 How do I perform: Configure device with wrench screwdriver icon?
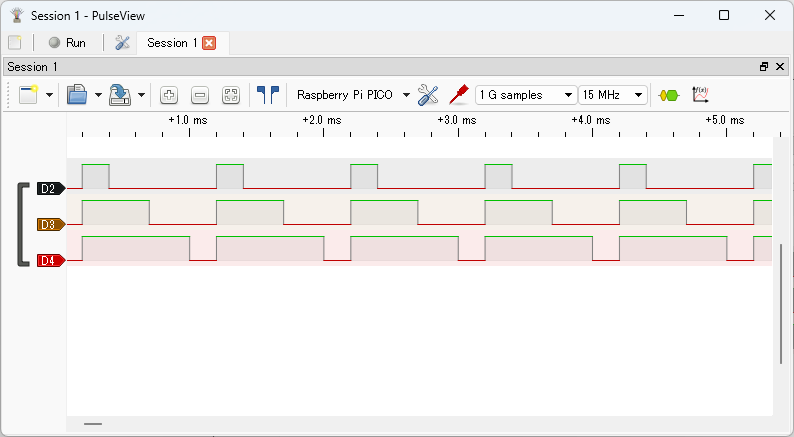[x=428, y=95]
